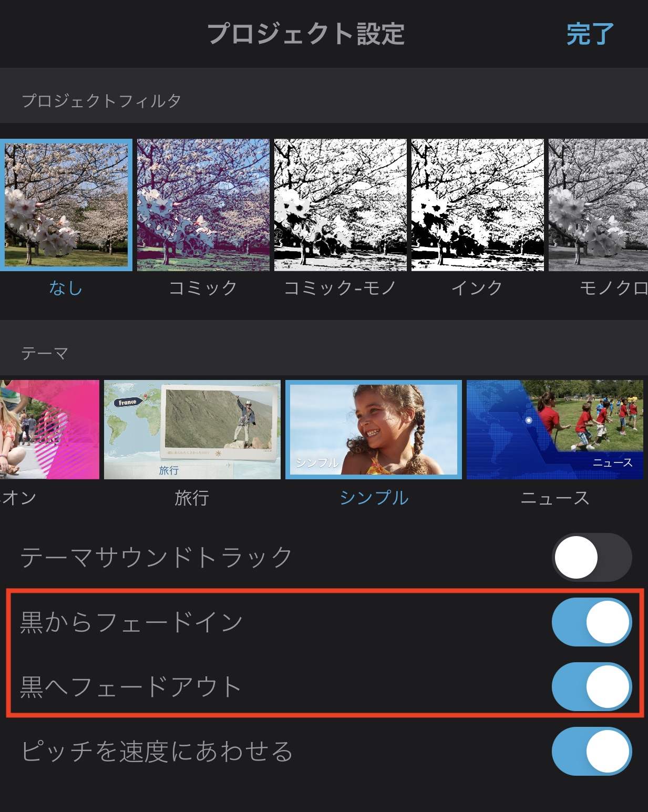Click the プロジェクトフィルタ section header
Viewport: 648px width, 812px height.
[101, 100]
